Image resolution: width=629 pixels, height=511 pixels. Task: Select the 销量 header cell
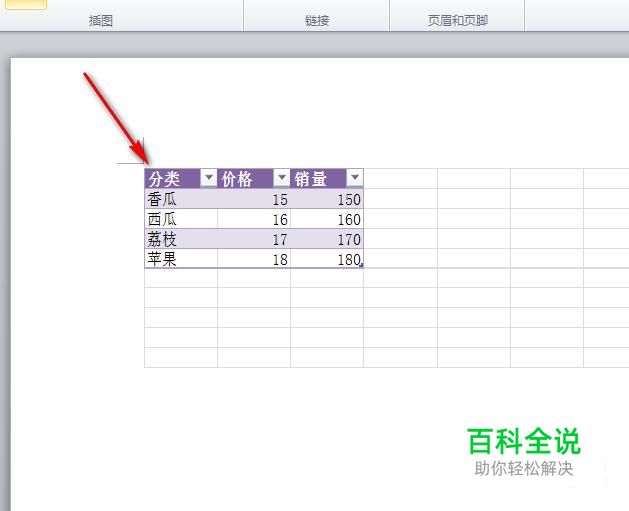pos(327,178)
